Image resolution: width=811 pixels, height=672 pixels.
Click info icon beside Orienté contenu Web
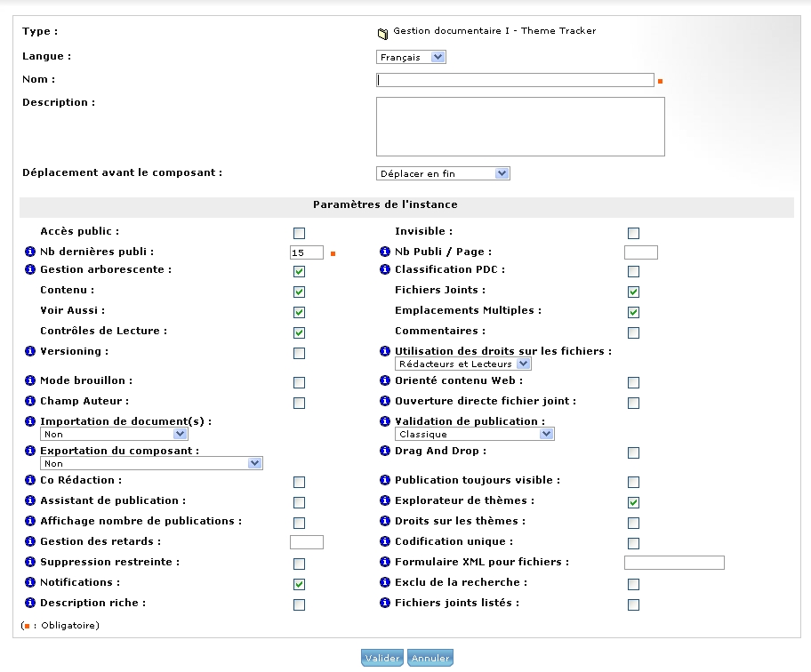(385, 380)
